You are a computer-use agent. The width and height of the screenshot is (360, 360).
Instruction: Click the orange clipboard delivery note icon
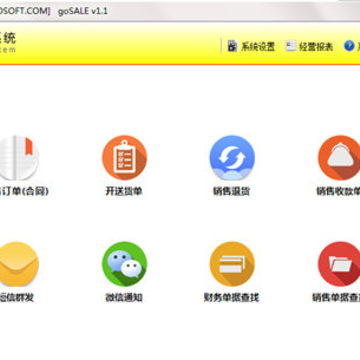[x=124, y=158]
